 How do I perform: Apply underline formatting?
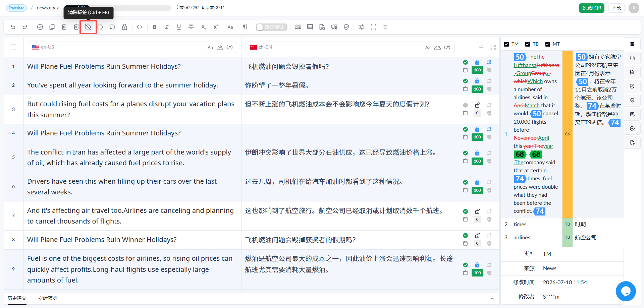click(x=179, y=27)
